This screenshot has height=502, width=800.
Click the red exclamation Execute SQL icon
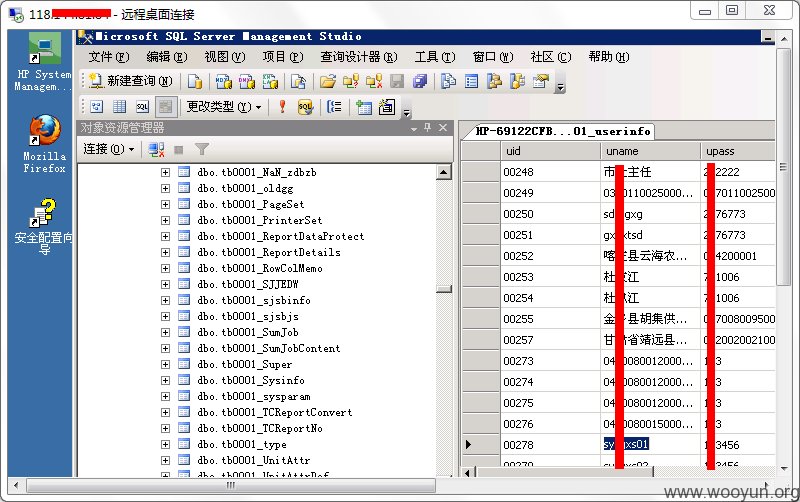[282, 107]
